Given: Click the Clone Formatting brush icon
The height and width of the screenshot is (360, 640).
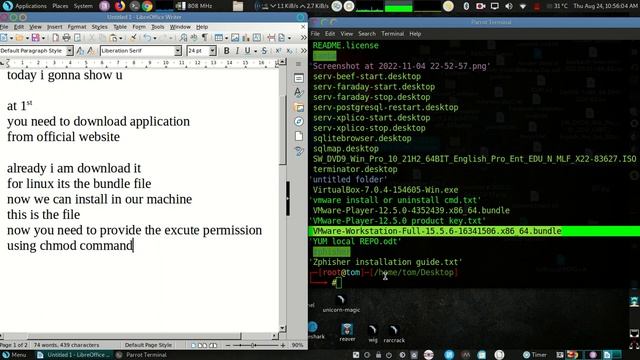Looking at the screenshot, I should click(x=133, y=38).
